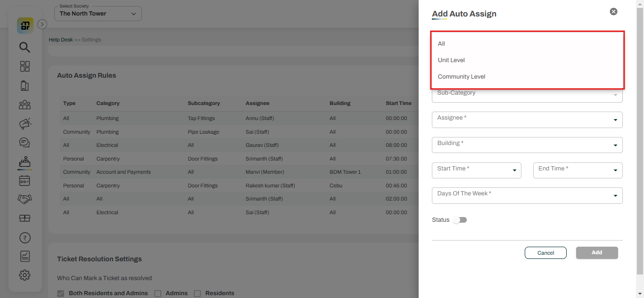This screenshot has width=644, height=298.
Task: Open the dashboard grid icon in sidebar
Action: coord(25,66)
